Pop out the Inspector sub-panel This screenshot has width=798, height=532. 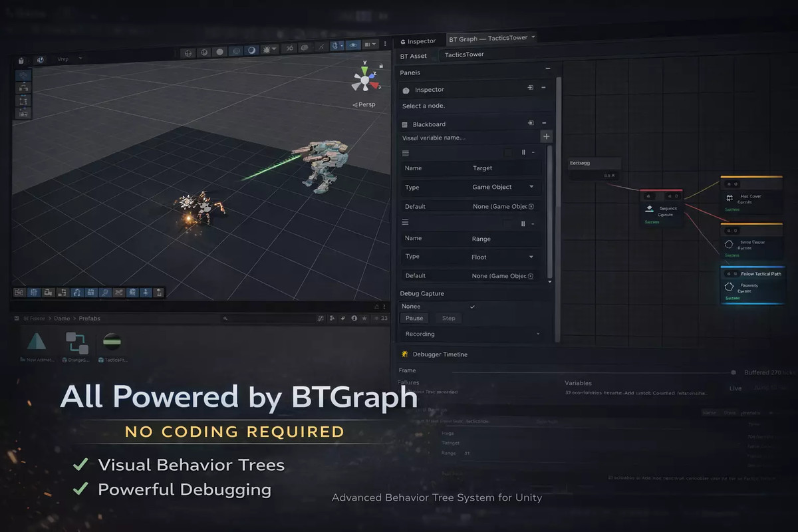[531, 88]
